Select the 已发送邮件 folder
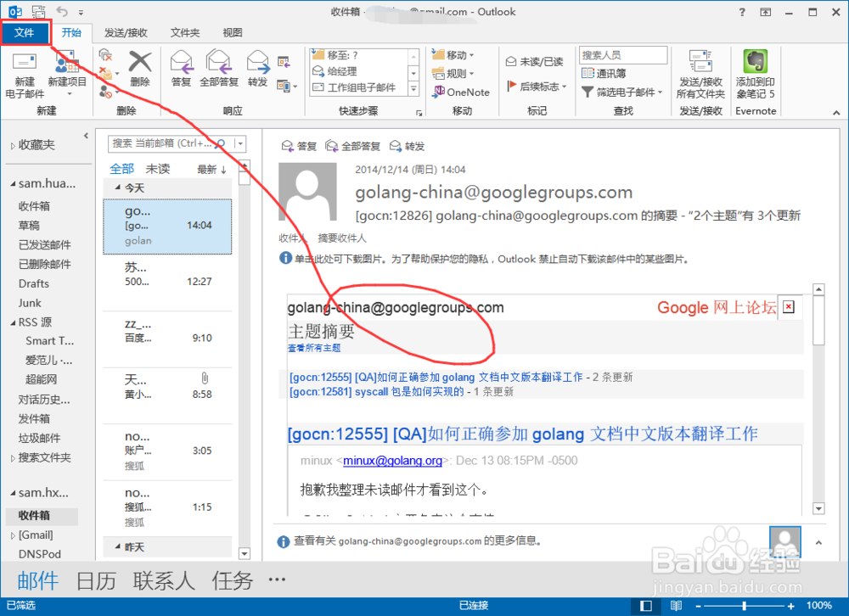The width and height of the screenshot is (849, 616). coord(45,244)
